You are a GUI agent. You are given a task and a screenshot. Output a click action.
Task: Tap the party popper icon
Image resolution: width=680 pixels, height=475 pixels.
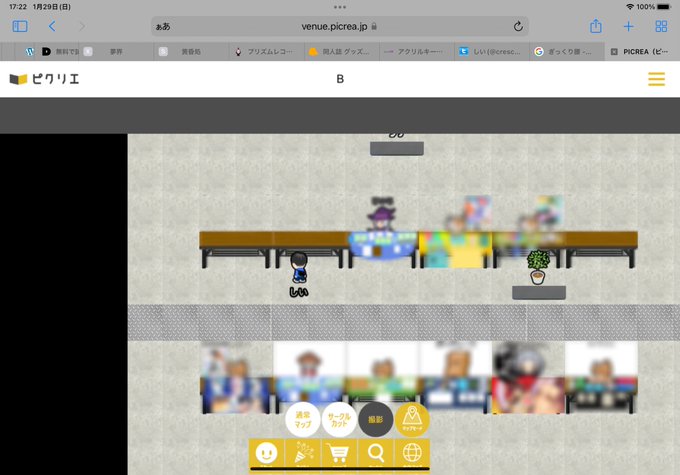pos(303,453)
